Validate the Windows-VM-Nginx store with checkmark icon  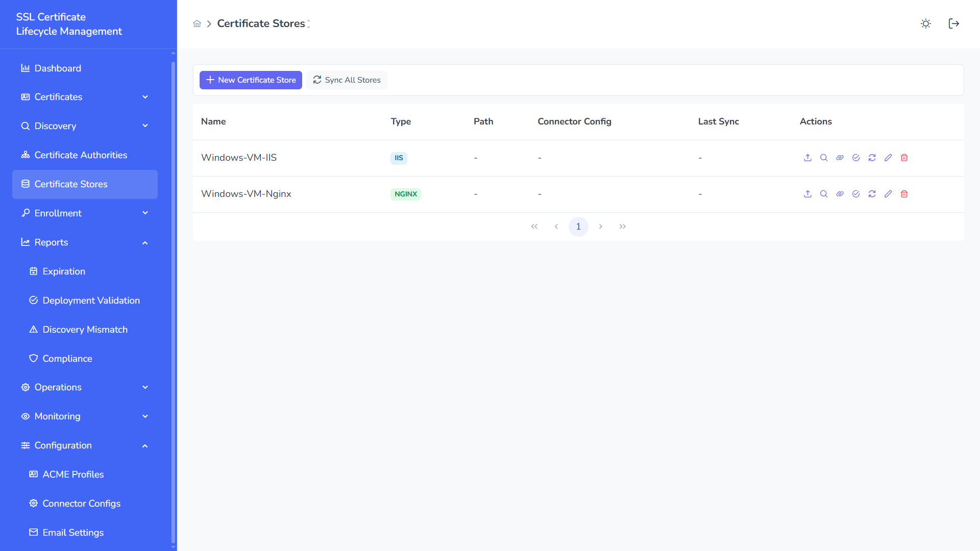tap(856, 194)
